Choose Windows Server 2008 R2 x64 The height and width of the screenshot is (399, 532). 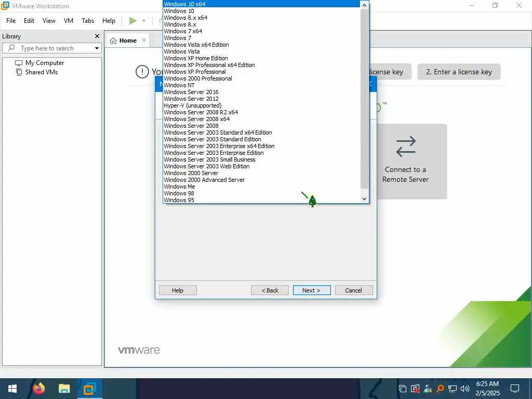pos(262,112)
